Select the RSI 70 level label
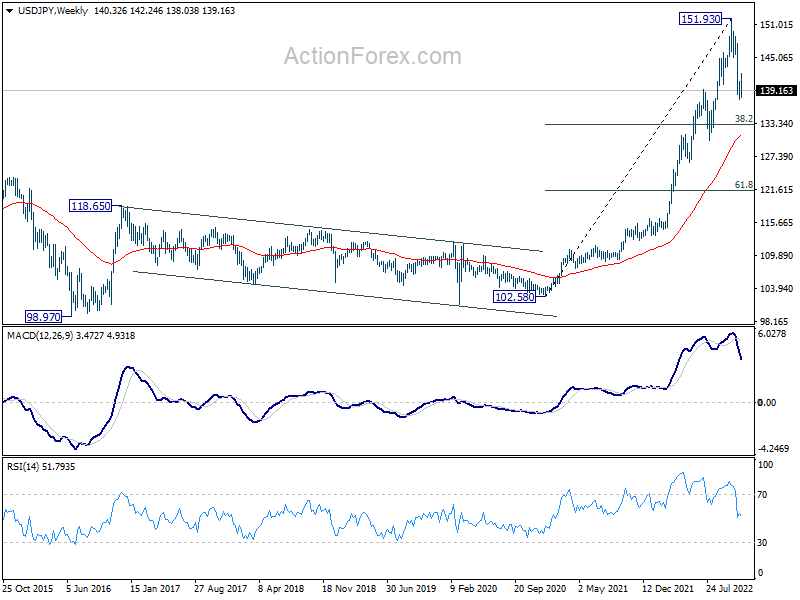This screenshot has width=800, height=600. 762,495
